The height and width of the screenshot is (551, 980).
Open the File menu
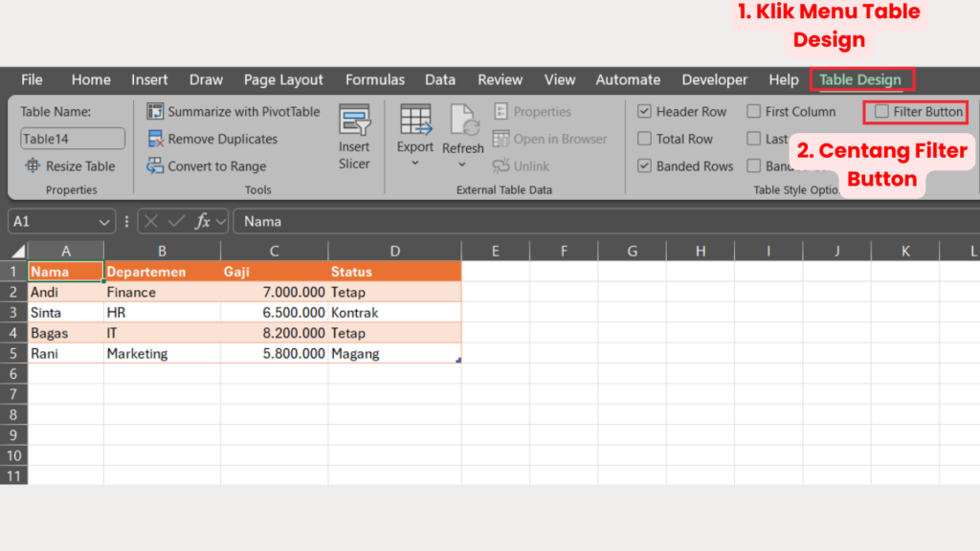32,79
